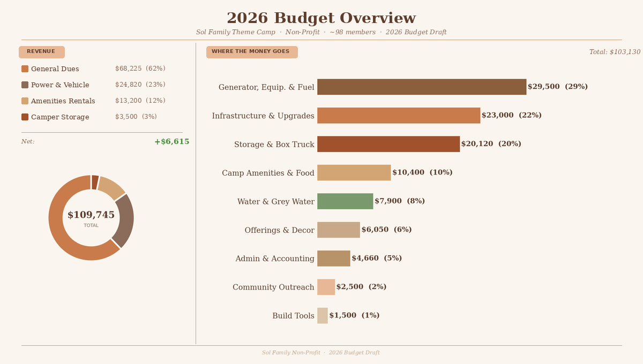This screenshot has width=643, height=364.
Task: Click the REVENUE section badge
Action: click(x=42, y=52)
